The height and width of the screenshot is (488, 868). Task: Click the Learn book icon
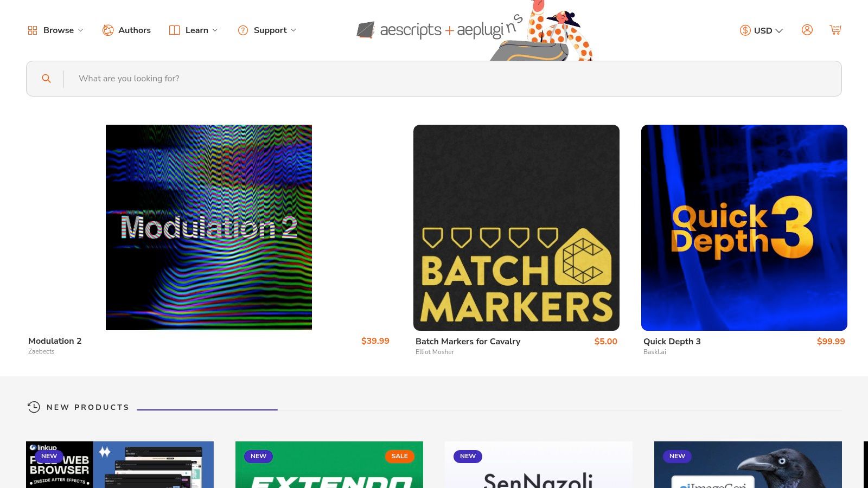tap(174, 30)
